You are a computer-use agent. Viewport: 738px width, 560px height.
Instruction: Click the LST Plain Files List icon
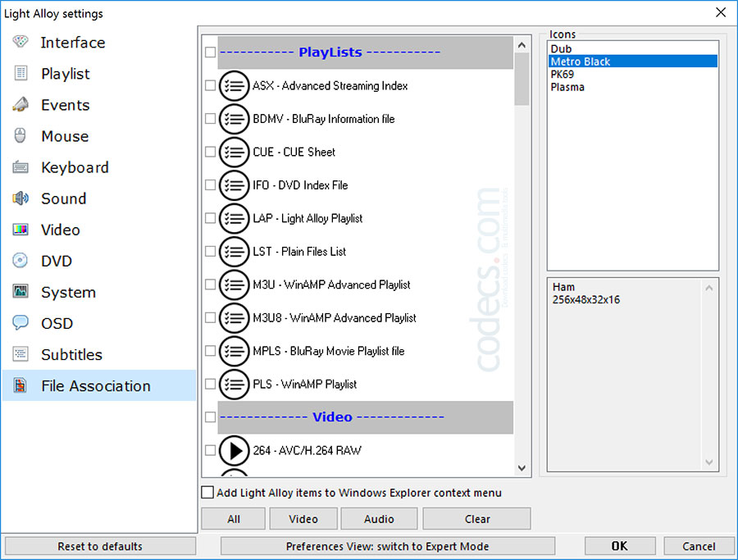tap(234, 251)
